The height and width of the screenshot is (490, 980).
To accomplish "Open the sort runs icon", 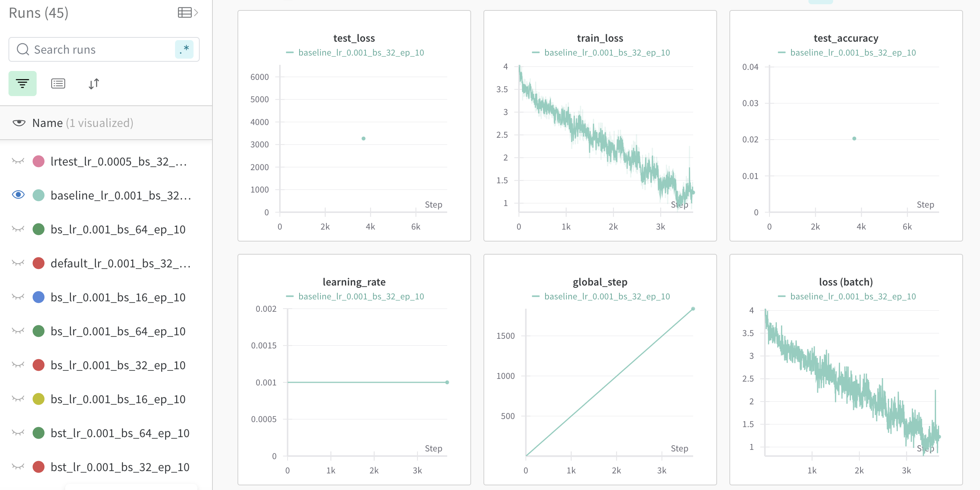I will pos(94,84).
